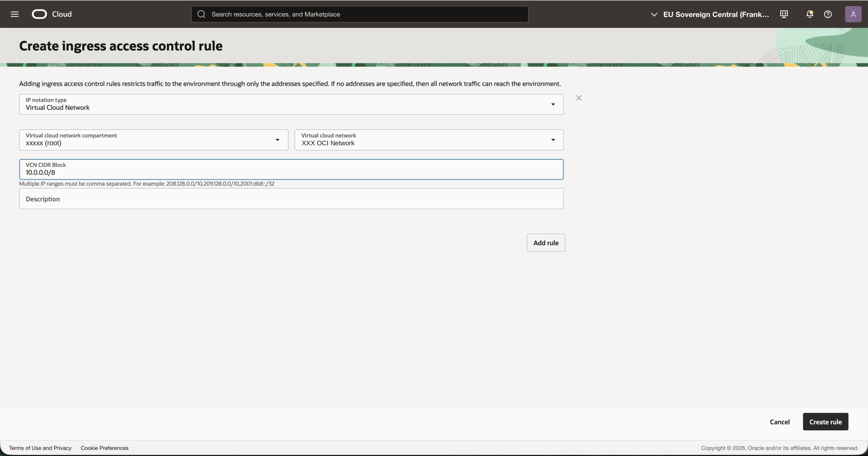Open the Cloud Shell developer tools icon

point(784,14)
